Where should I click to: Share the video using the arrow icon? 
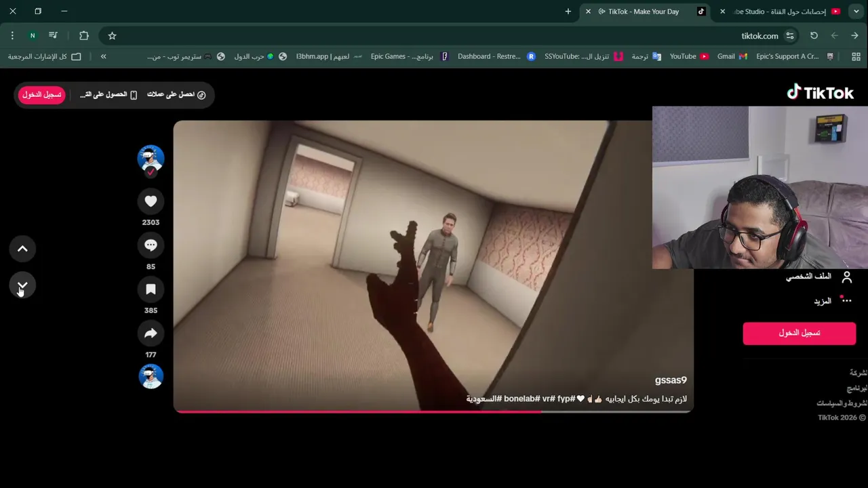[151, 333]
